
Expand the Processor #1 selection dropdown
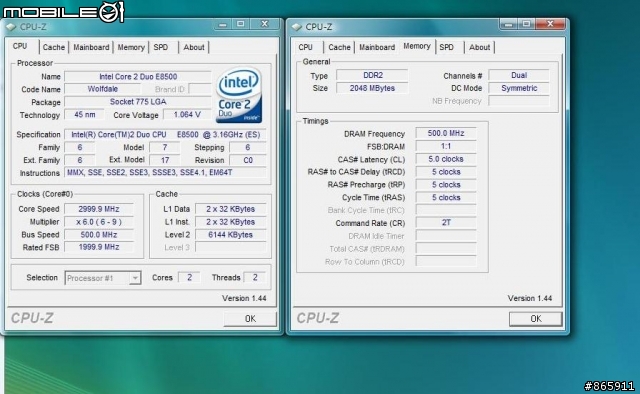pos(135,278)
